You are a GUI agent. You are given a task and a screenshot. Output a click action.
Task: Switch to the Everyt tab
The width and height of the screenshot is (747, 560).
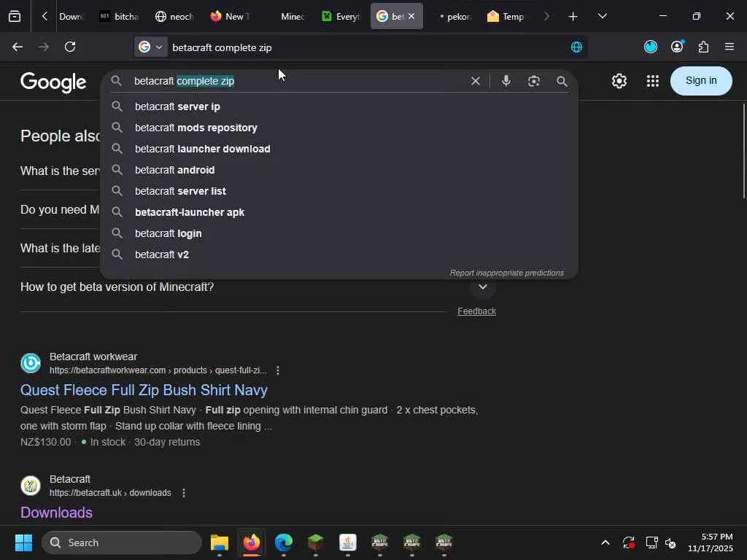(x=341, y=17)
